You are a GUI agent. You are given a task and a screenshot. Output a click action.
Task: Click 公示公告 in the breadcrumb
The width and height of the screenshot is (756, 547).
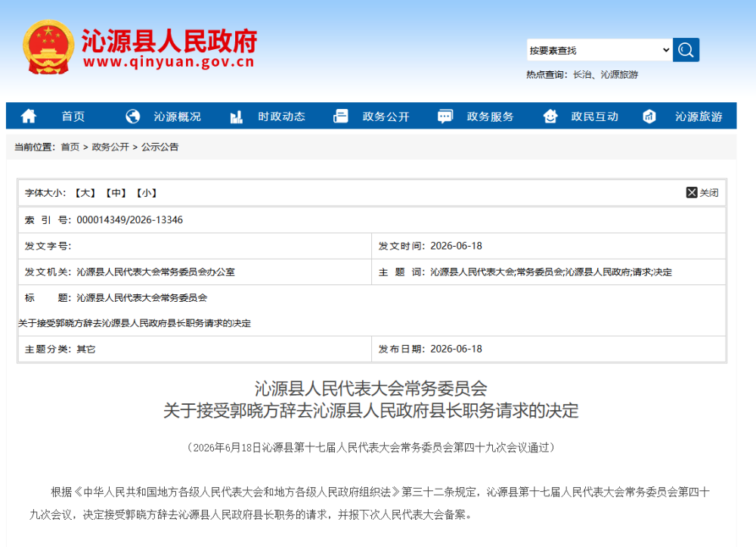(160, 147)
